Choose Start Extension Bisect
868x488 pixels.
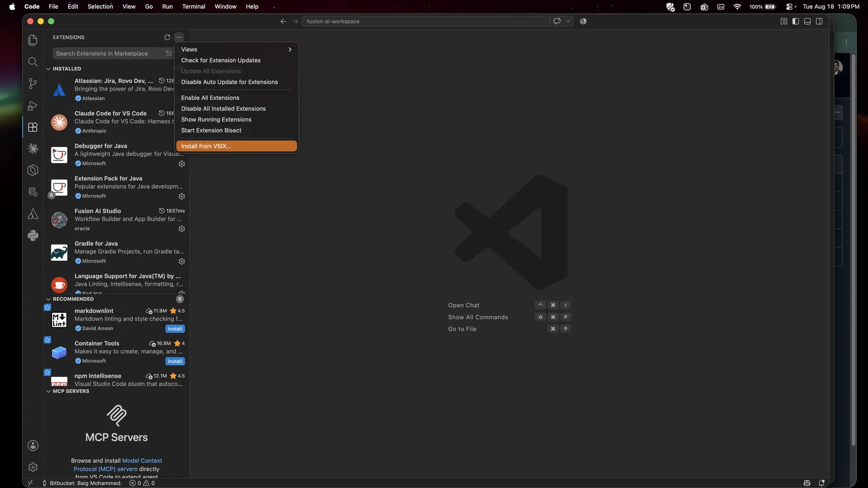click(x=237, y=130)
